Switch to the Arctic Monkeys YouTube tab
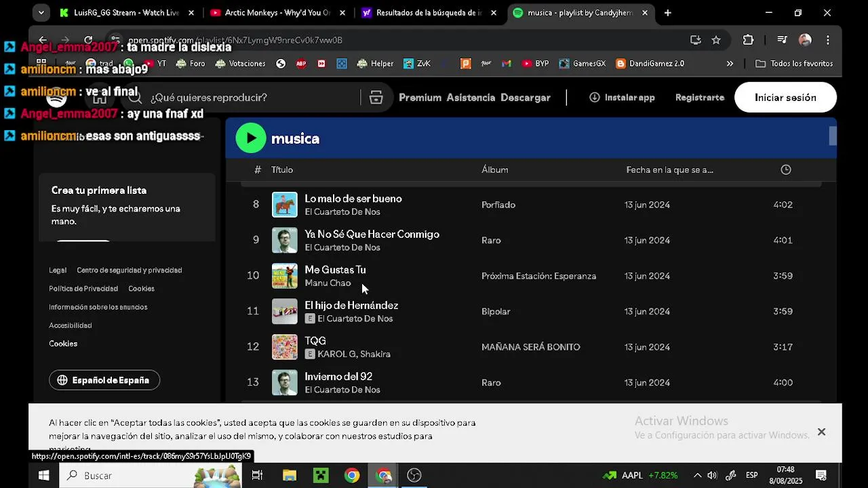Image resolution: width=868 pixels, height=488 pixels. (x=278, y=13)
